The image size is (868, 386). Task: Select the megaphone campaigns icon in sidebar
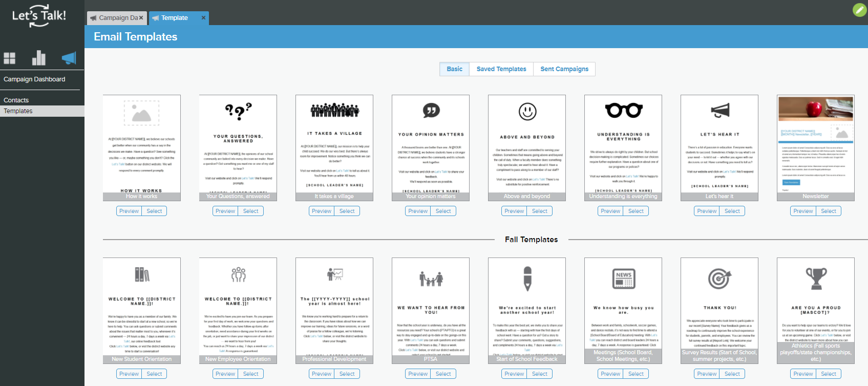pos(69,58)
